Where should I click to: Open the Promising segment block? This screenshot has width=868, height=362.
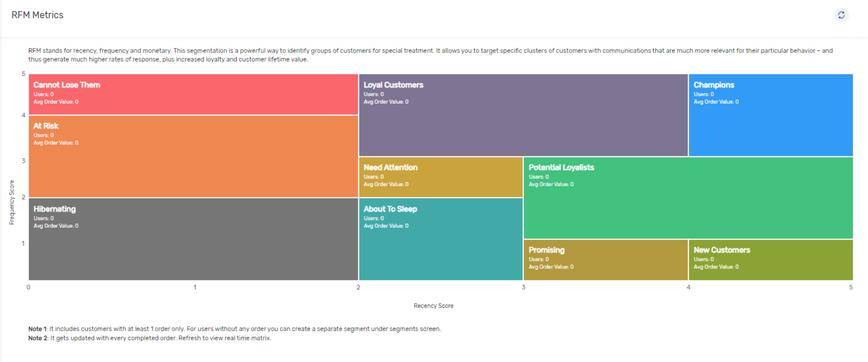tap(606, 260)
